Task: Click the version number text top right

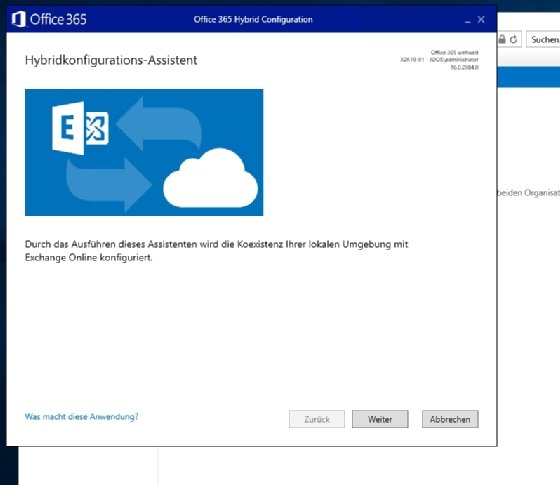Action: pos(464,67)
